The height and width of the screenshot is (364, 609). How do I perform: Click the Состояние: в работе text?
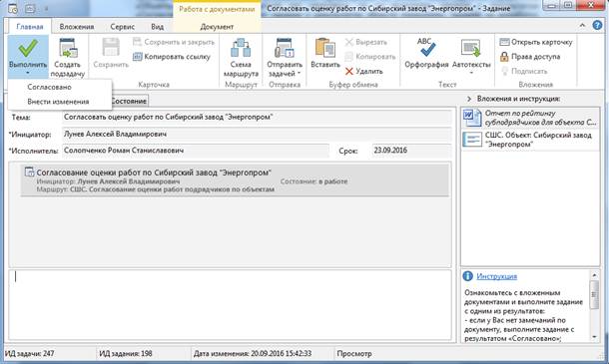pyautogui.click(x=313, y=182)
